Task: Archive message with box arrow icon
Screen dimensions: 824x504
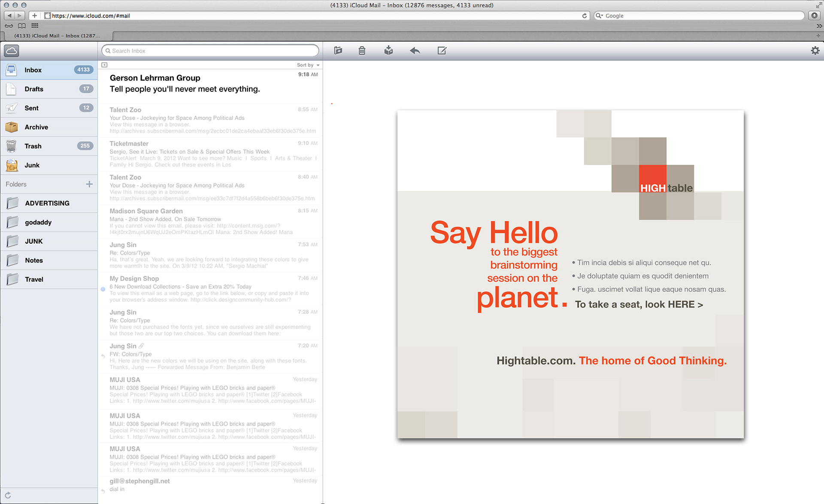Action: coord(388,50)
